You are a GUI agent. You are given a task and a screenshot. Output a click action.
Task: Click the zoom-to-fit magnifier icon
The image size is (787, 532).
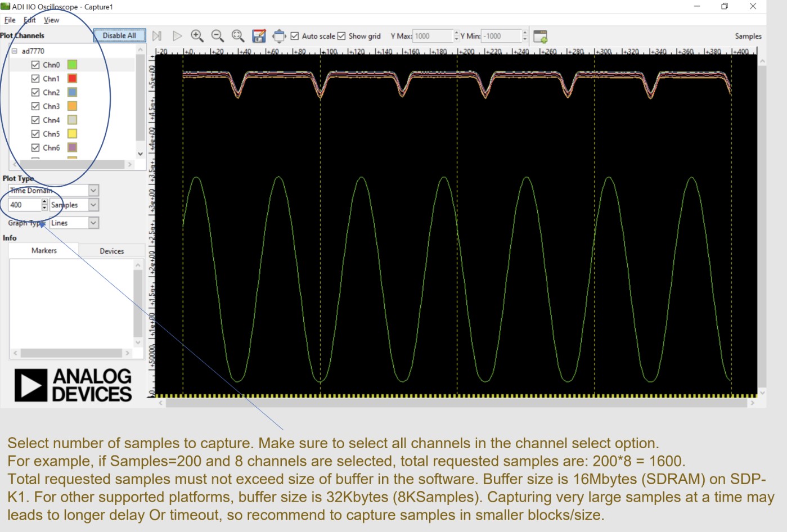238,35
